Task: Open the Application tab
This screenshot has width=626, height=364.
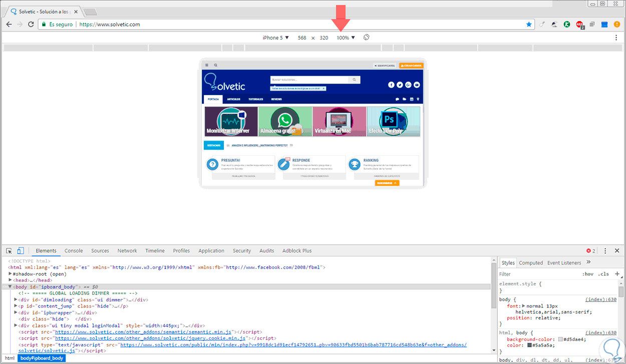Action: tap(211, 251)
